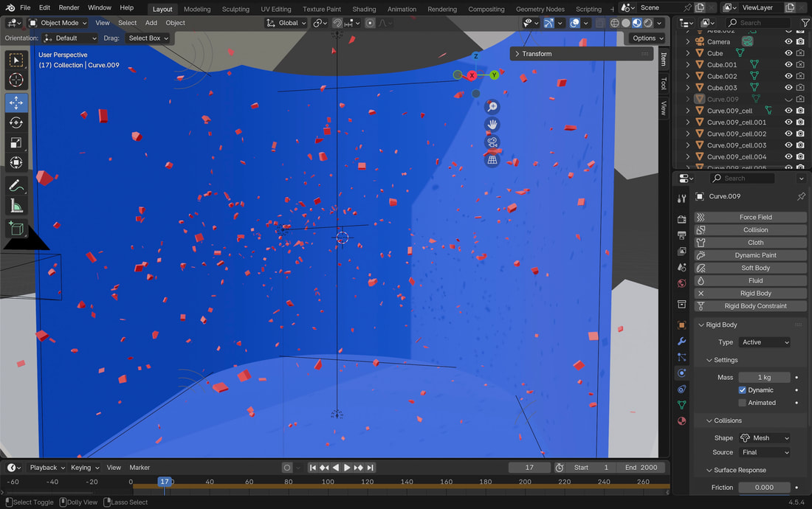
Task: Open the rigid body Type dropdown
Action: pos(765,342)
